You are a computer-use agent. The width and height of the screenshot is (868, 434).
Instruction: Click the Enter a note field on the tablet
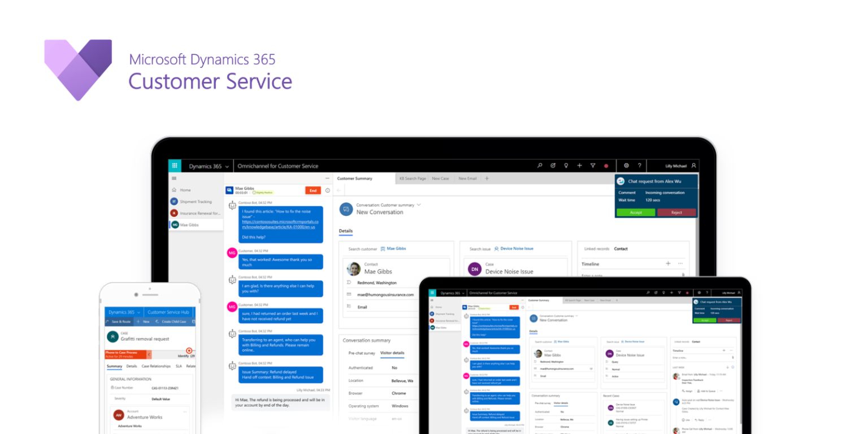(702, 358)
